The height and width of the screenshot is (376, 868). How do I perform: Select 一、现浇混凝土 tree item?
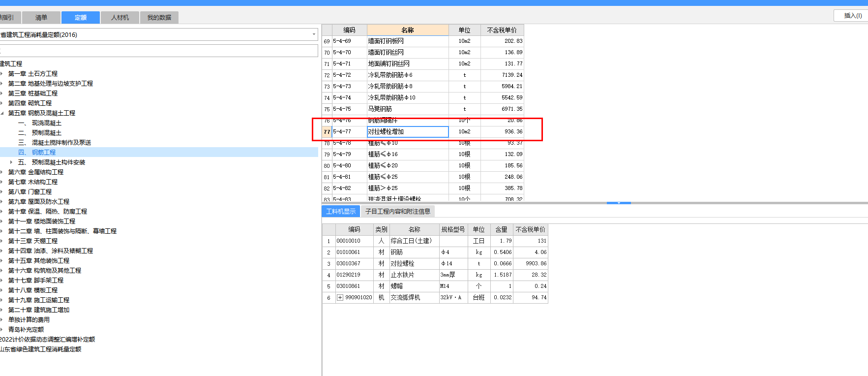pos(40,123)
